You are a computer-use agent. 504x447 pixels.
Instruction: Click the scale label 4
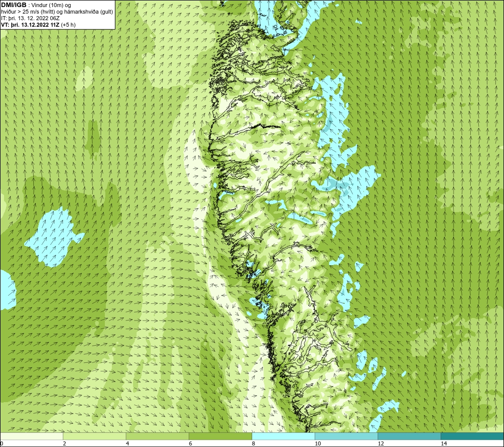pos(128,443)
